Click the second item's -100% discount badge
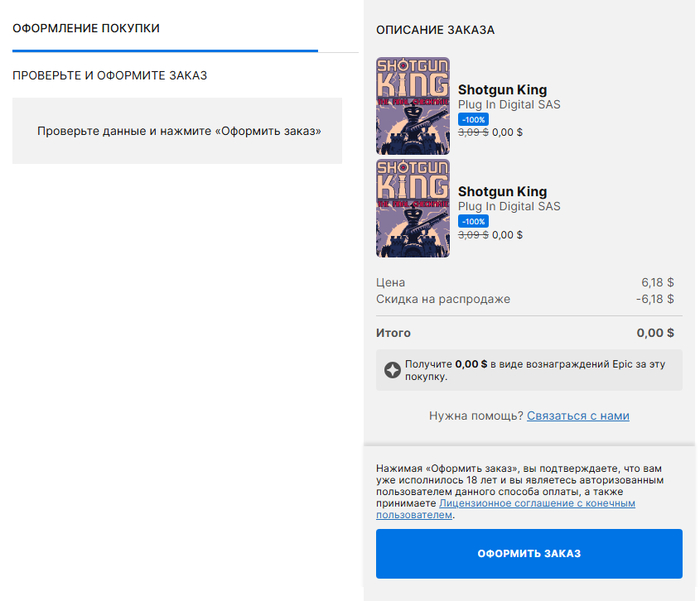Viewport: 700px width, 601px height. click(x=474, y=221)
